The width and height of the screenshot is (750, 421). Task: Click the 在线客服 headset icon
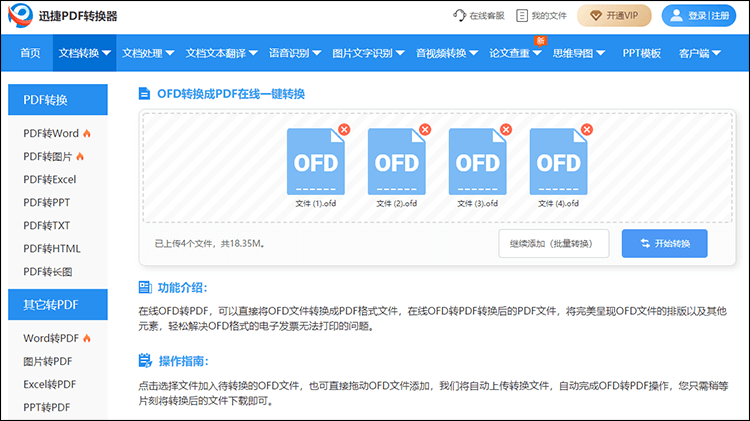click(x=459, y=15)
